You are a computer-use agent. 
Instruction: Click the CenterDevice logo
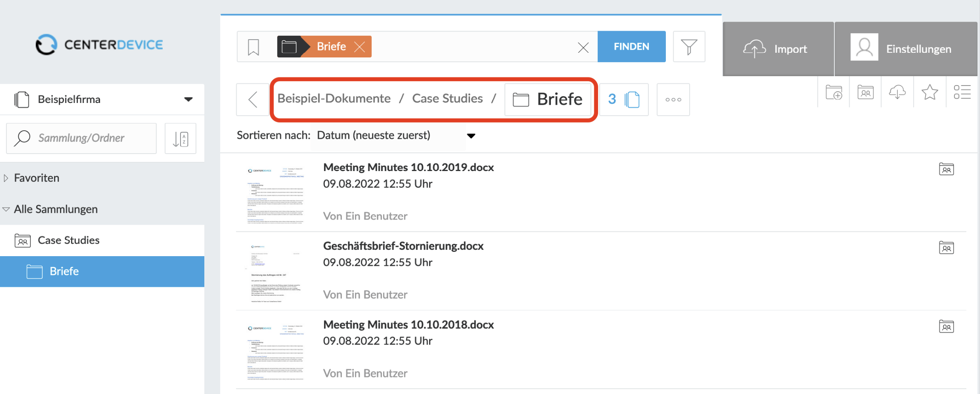tap(99, 45)
